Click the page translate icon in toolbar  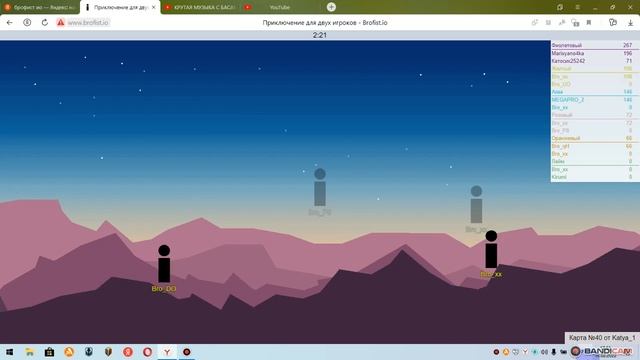coord(562,22)
